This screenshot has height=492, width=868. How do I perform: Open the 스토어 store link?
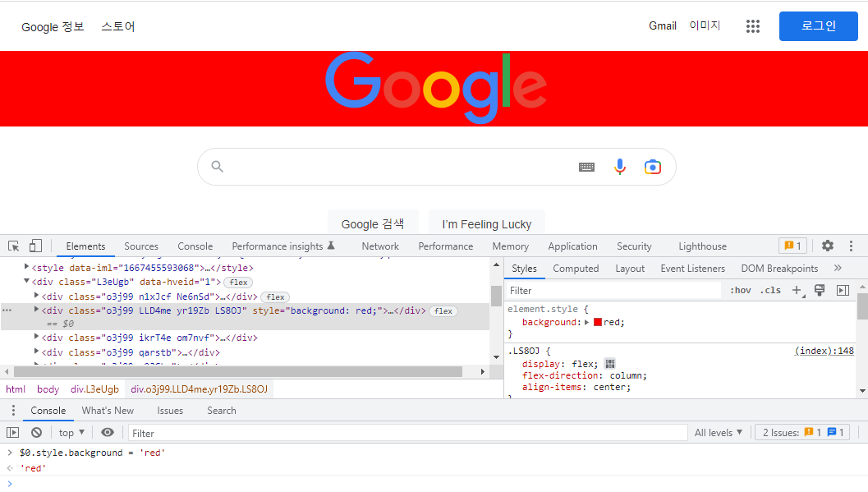click(x=118, y=26)
